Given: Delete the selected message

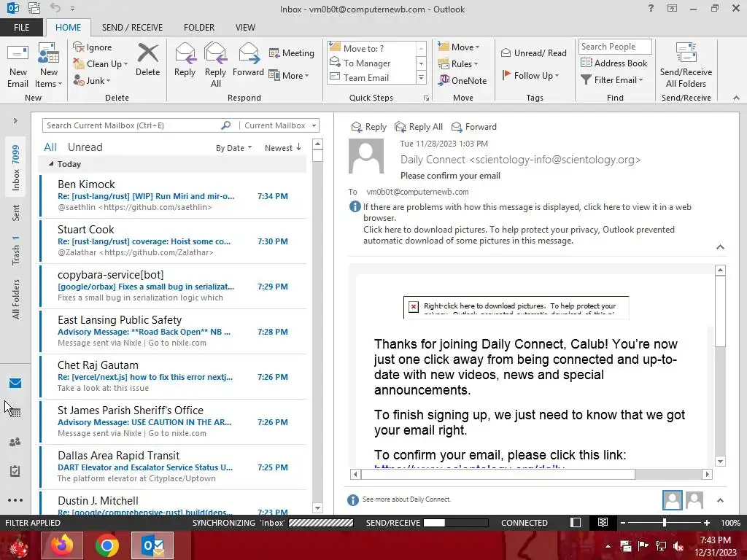Looking at the screenshot, I should click(x=147, y=60).
